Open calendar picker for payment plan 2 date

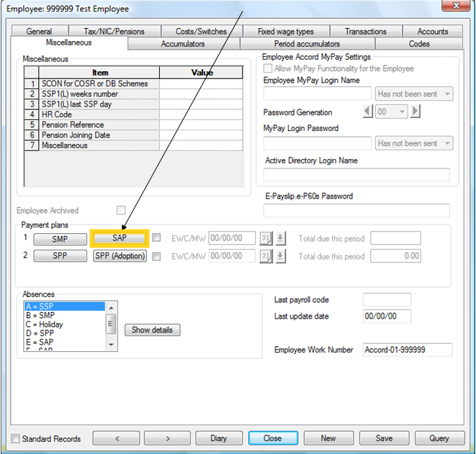266,256
